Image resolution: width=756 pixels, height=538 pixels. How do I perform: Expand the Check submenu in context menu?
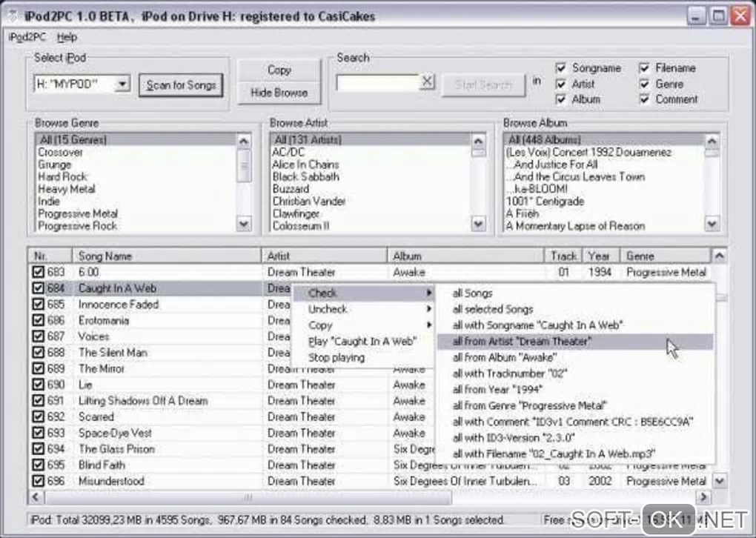pos(364,293)
